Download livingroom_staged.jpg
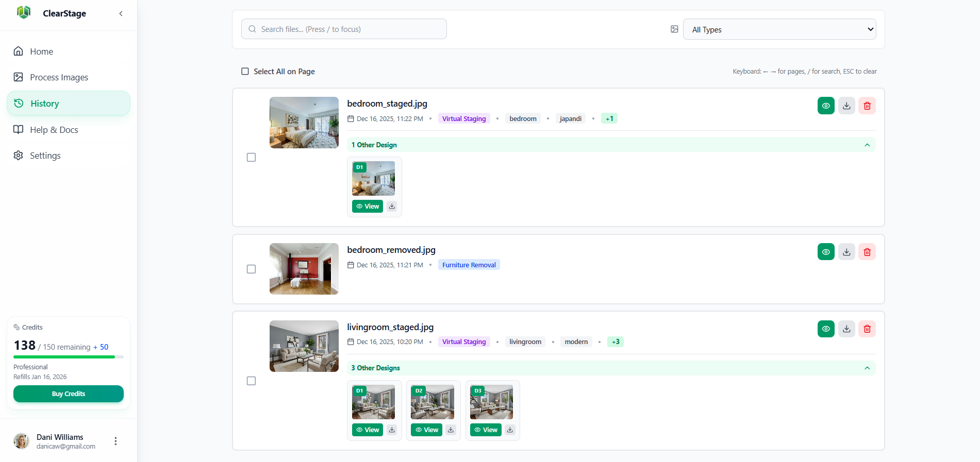 tap(846, 329)
